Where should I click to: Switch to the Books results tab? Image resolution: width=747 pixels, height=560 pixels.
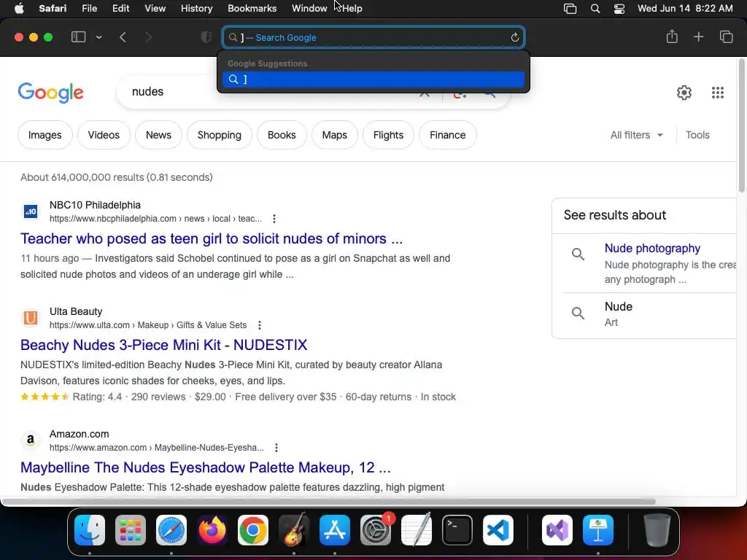click(282, 135)
